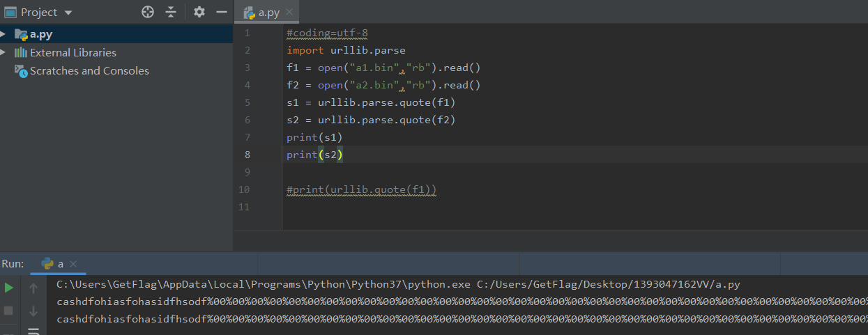The width and height of the screenshot is (868, 335).
Task: Open the Project view dropdown
Action: (68, 13)
